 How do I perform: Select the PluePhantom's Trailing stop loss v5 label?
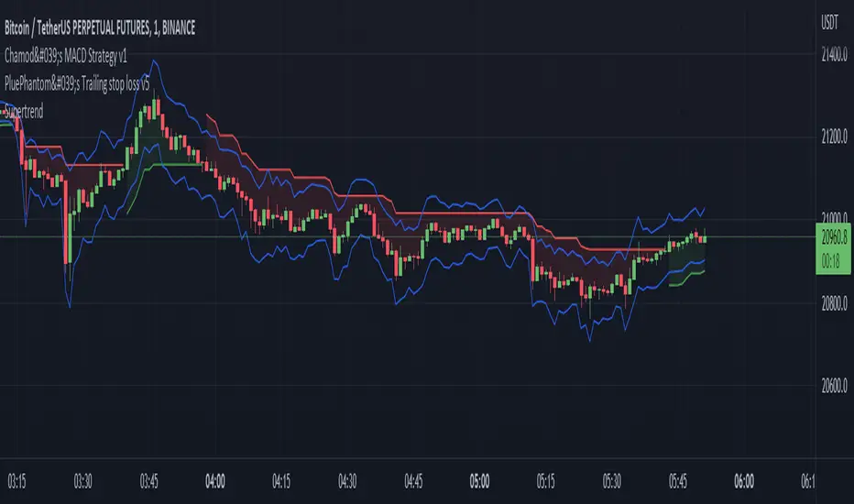(77, 83)
